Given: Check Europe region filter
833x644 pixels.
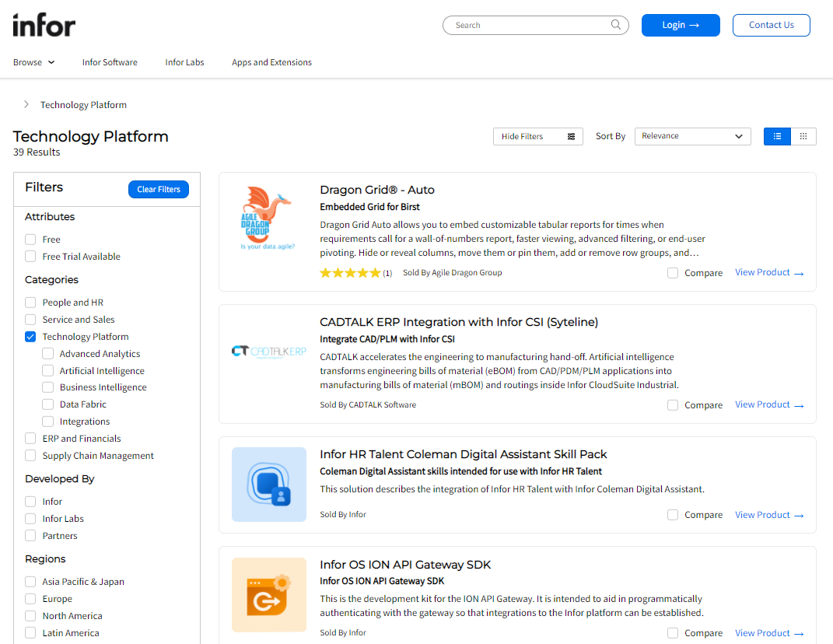Looking at the screenshot, I should pos(30,599).
